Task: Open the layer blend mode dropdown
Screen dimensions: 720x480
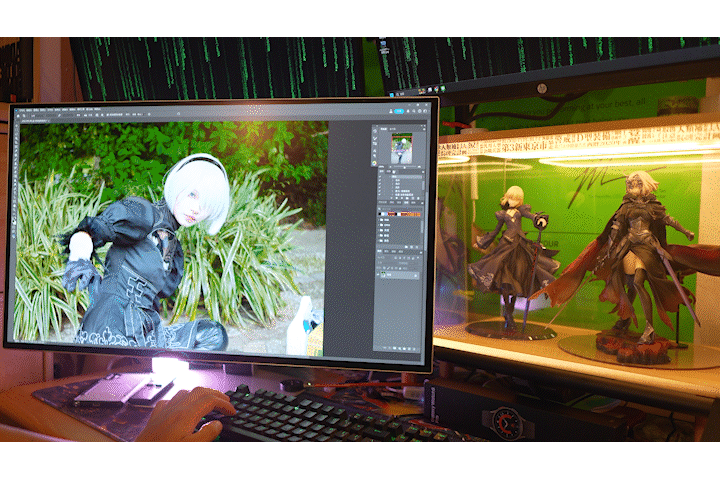Action: coord(386,263)
